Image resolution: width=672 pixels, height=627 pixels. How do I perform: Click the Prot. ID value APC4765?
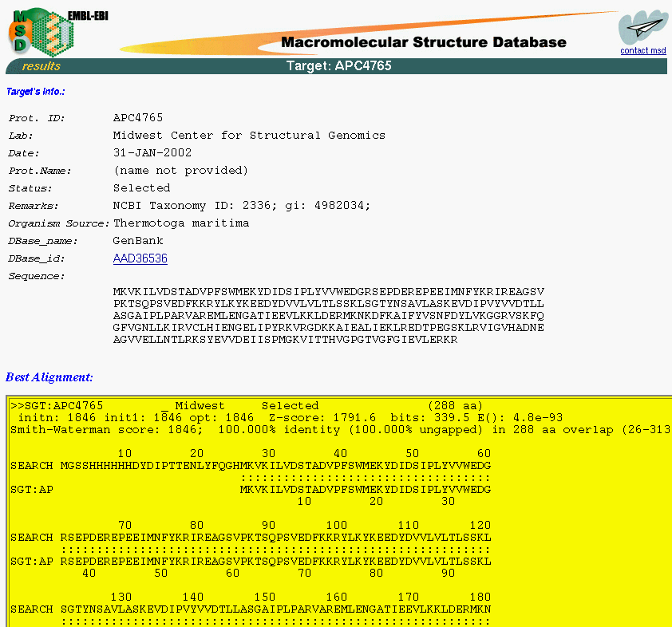(138, 118)
